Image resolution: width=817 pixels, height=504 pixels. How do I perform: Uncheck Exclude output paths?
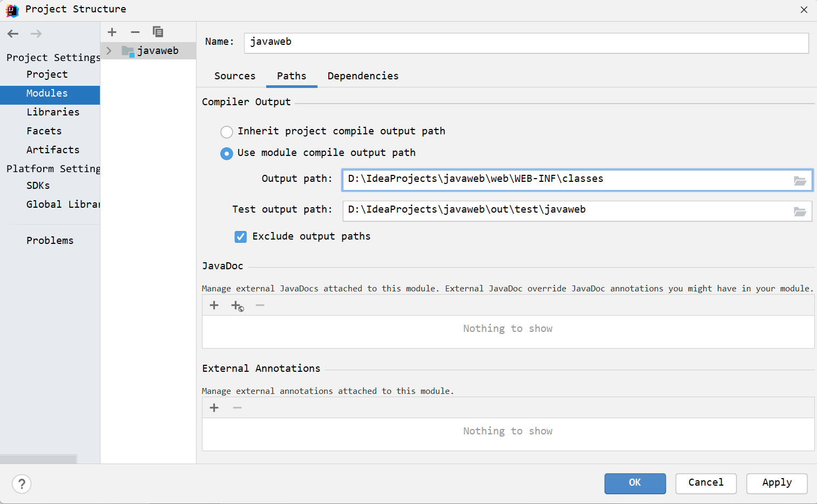point(240,236)
